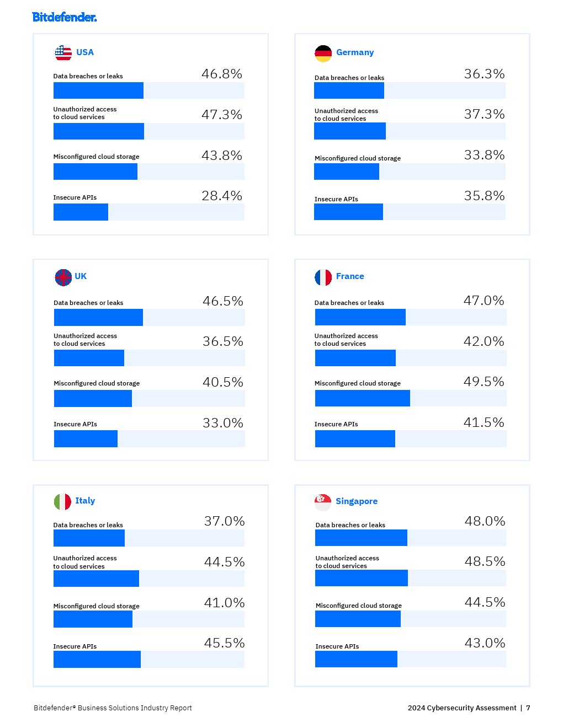
Task: Click UK Unauthorized access label
Action: (x=85, y=340)
